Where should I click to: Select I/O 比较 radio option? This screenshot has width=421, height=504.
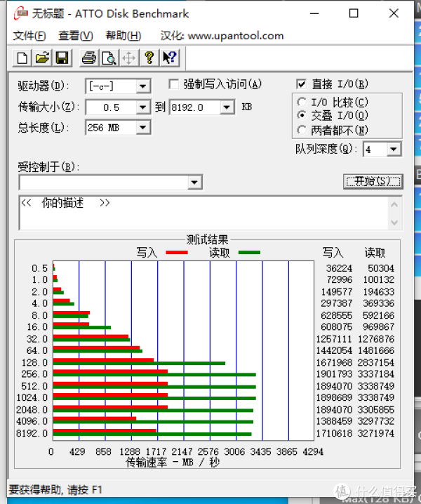(302, 102)
